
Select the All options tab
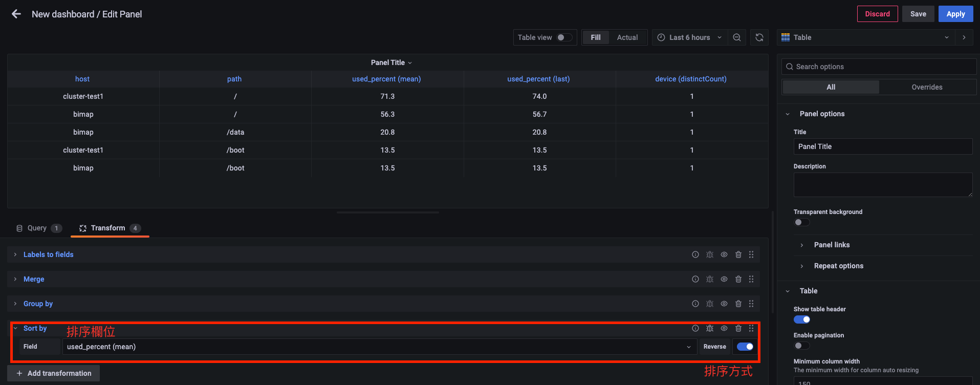click(x=831, y=87)
